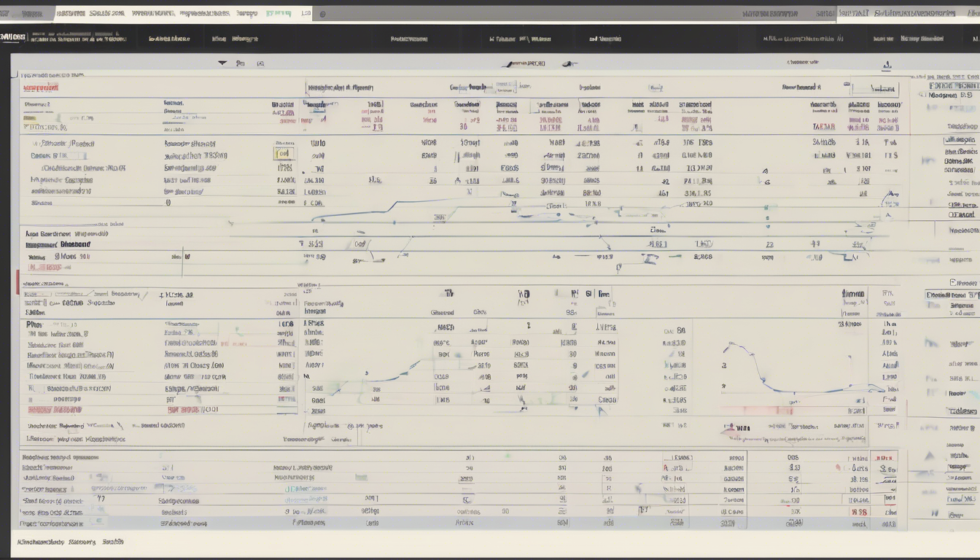The width and height of the screenshot is (980, 560).
Task: Select the yellow highlighted table cell
Action: point(284,155)
